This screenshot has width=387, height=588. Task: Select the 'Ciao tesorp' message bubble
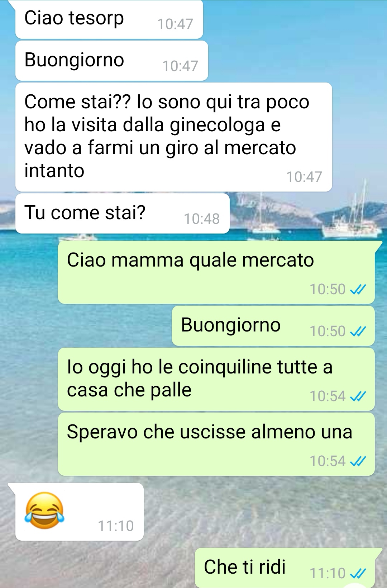(109, 19)
